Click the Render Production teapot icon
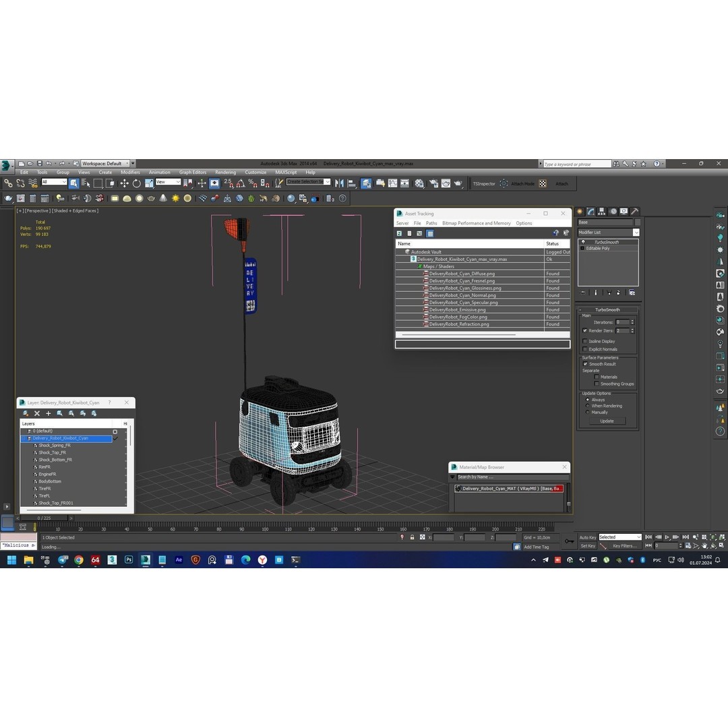728x728 pixels. 458,183
